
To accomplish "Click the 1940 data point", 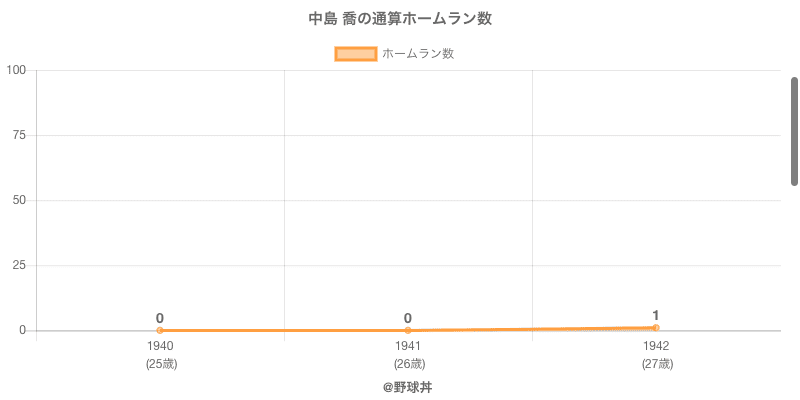I will pyautogui.click(x=160, y=330).
